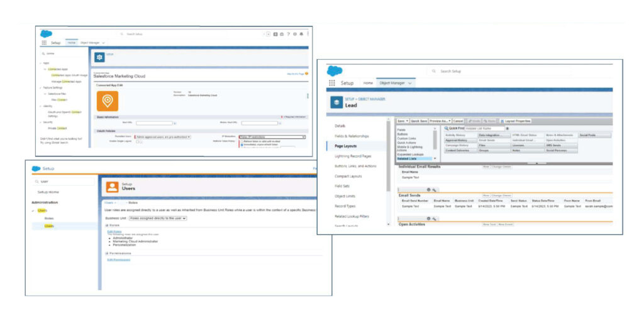
Task: Open Fields & Relationships in Lead sidebar
Action: [352, 136]
